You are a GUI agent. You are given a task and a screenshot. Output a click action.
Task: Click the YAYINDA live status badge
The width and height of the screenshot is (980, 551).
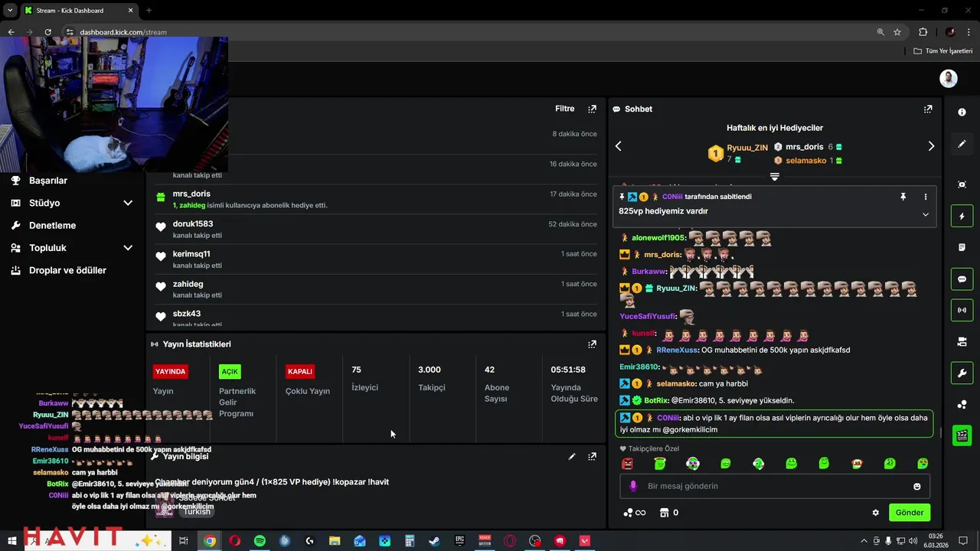[x=170, y=371]
